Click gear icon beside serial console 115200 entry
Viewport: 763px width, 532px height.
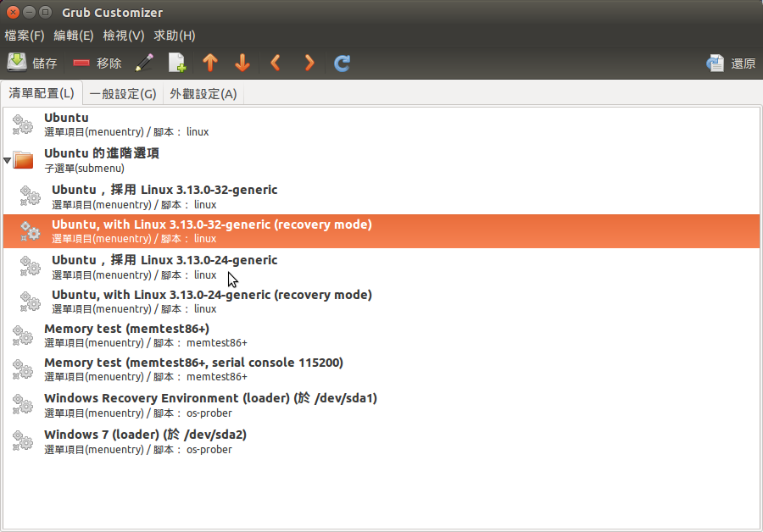pos(22,370)
